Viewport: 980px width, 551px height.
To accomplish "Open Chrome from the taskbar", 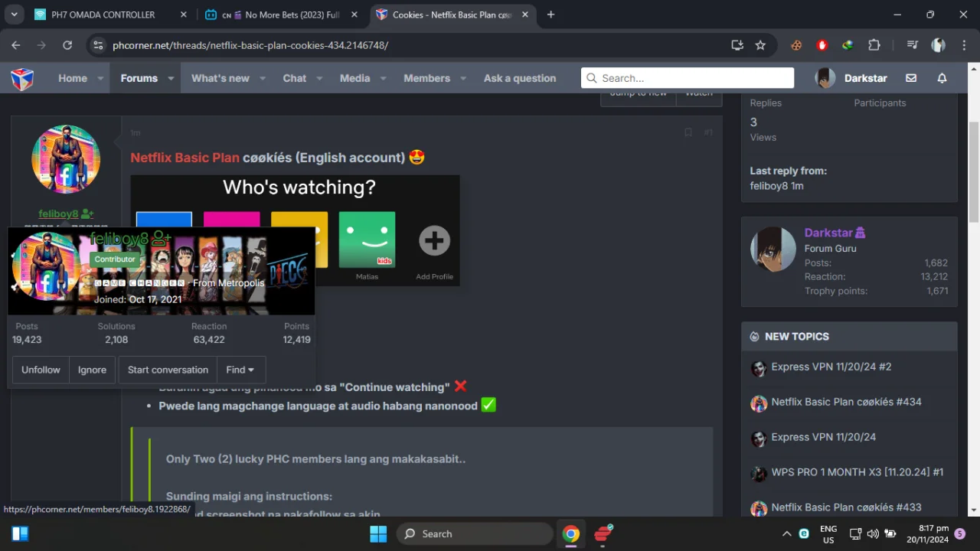I will [x=570, y=534].
